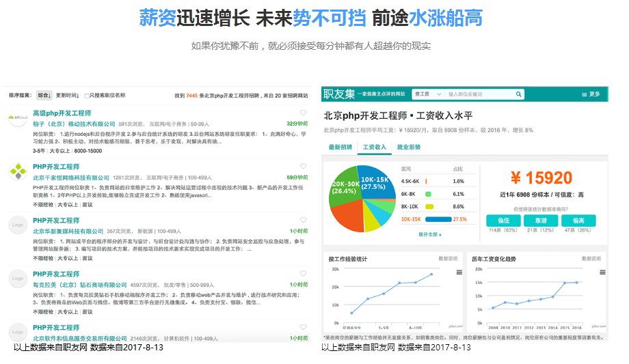Click the blue 10K-15K pie slice
Viewport: 629px width, 364px height.
tap(376, 183)
